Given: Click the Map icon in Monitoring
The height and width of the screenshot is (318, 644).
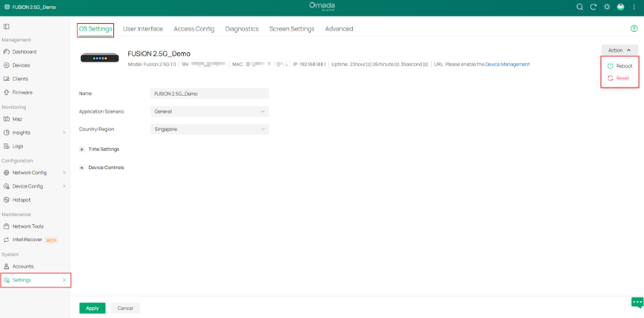Looking at the screenshot, I should coord(6,119).
